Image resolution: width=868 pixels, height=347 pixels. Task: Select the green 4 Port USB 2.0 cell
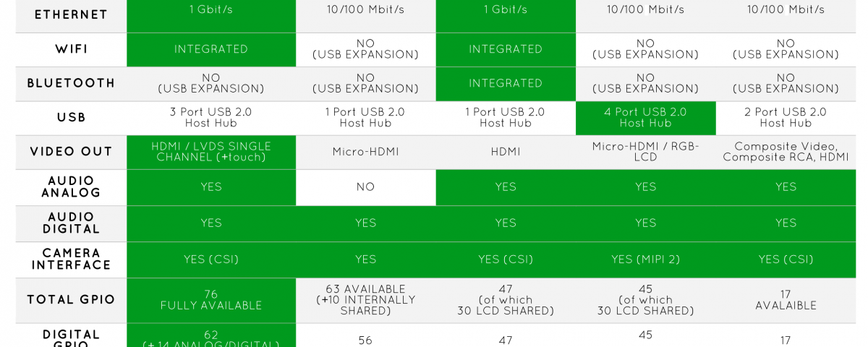pos(645,118)
